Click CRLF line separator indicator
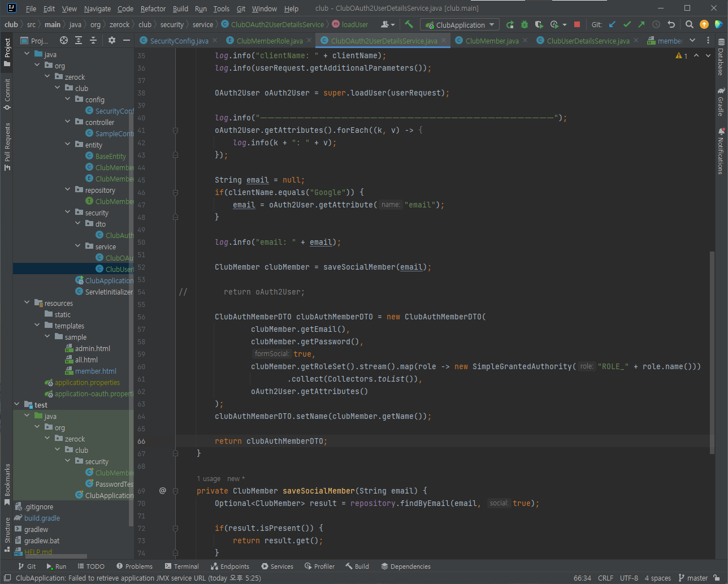 (x=605, y=578)
